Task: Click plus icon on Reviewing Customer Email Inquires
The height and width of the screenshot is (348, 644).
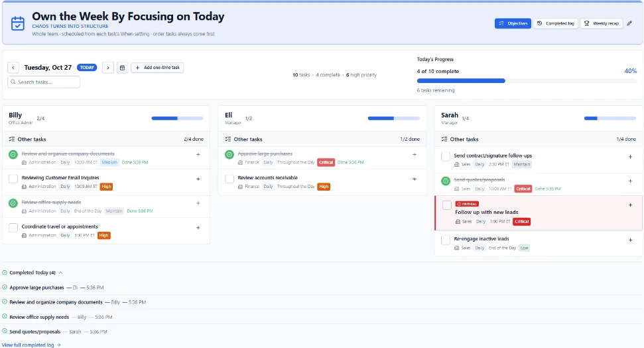Action: pyautogui.click(x=198, y=179)
